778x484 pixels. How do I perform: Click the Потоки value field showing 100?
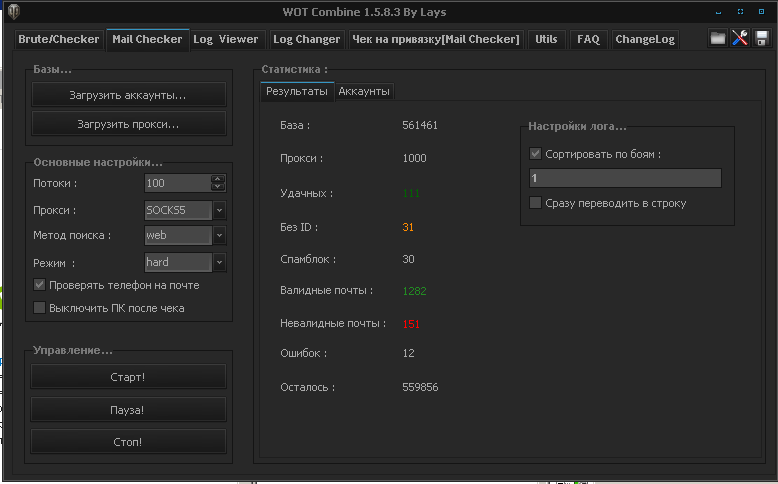[x=178, y=183]
